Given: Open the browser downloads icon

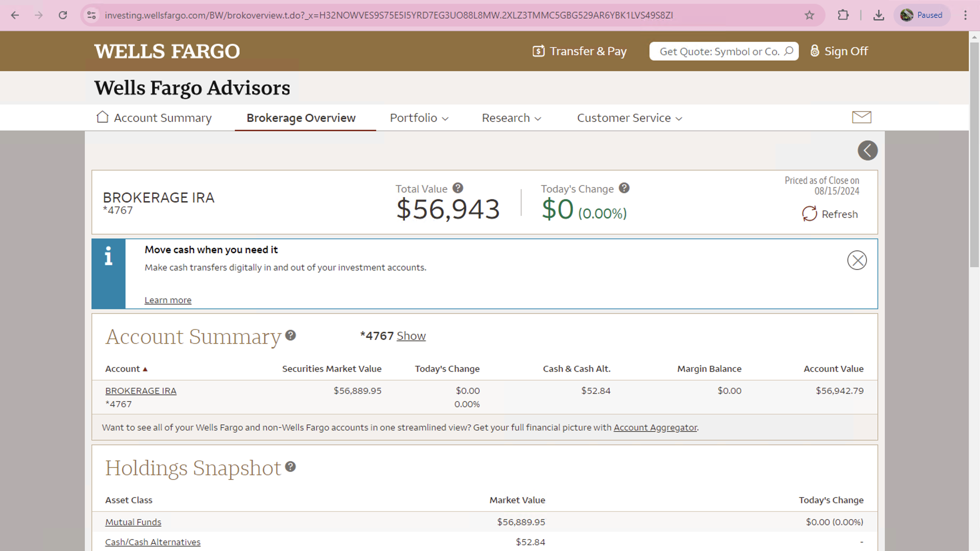Looking at the screenshot, I should pos(878,15).
